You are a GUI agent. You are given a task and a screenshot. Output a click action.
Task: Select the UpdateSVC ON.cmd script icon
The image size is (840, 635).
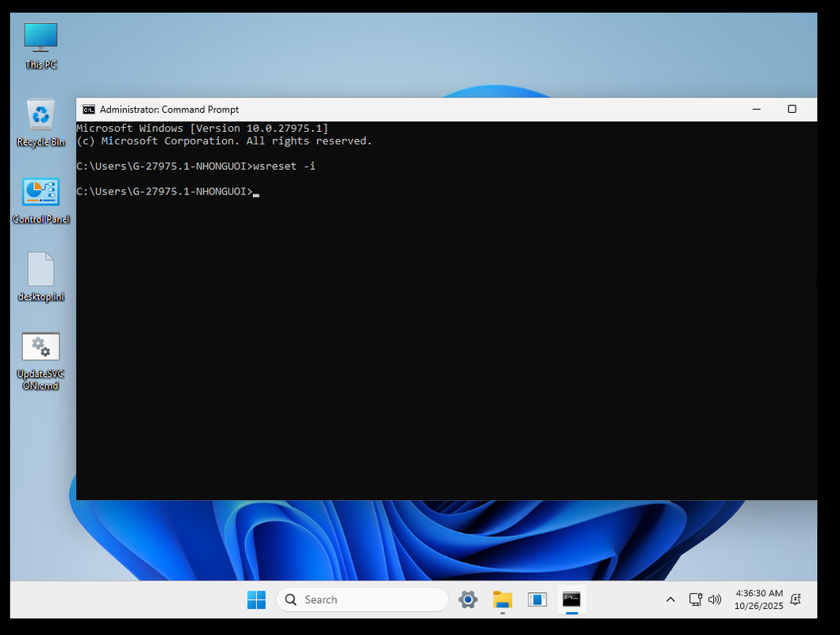click(40, 360)
